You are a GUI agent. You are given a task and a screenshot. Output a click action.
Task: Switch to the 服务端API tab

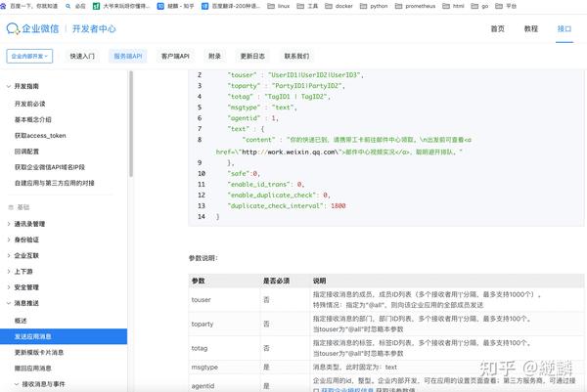tap(128, 56)
